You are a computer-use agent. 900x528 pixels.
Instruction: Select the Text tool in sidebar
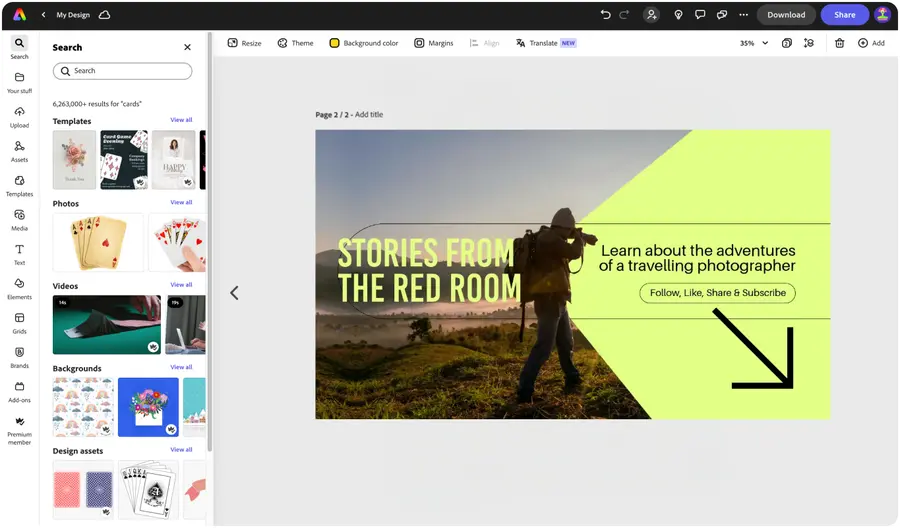(19, 254)
